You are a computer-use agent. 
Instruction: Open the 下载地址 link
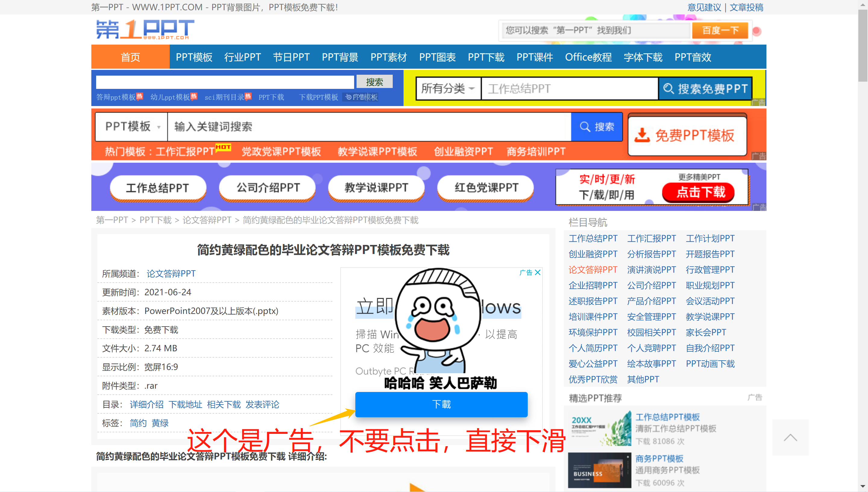[x=186, y=405]
